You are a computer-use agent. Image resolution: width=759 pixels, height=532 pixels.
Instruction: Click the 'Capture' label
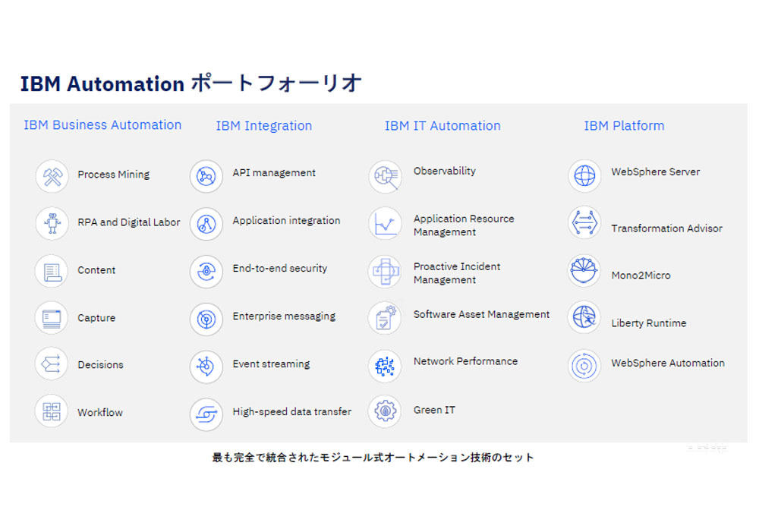click(96, 318)
